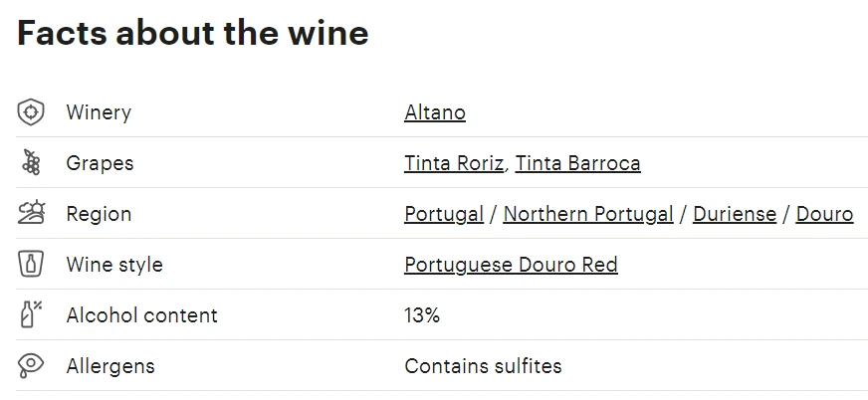Viewport: 868px width, 400px height.
Task: Click the Winery row label
Action: click(x=99, y=112)
